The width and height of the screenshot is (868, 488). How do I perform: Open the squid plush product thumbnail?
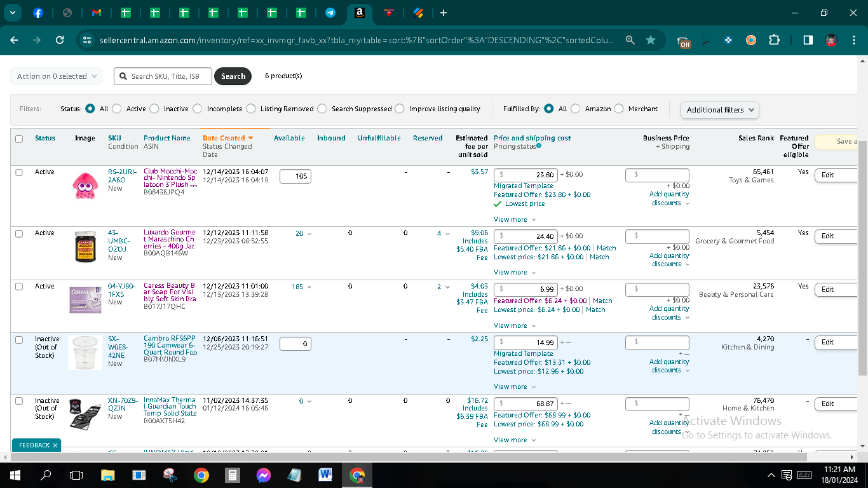click(x=85, y=185)
